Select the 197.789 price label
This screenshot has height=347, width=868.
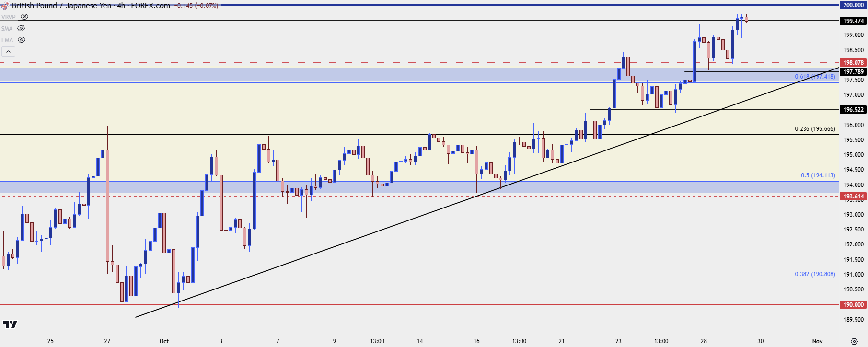click(x=854, y=71)
